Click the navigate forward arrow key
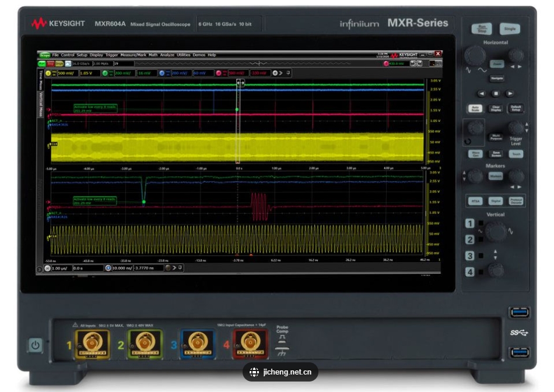The width and height of the screenshot is (554, 392). coord(510,94)
